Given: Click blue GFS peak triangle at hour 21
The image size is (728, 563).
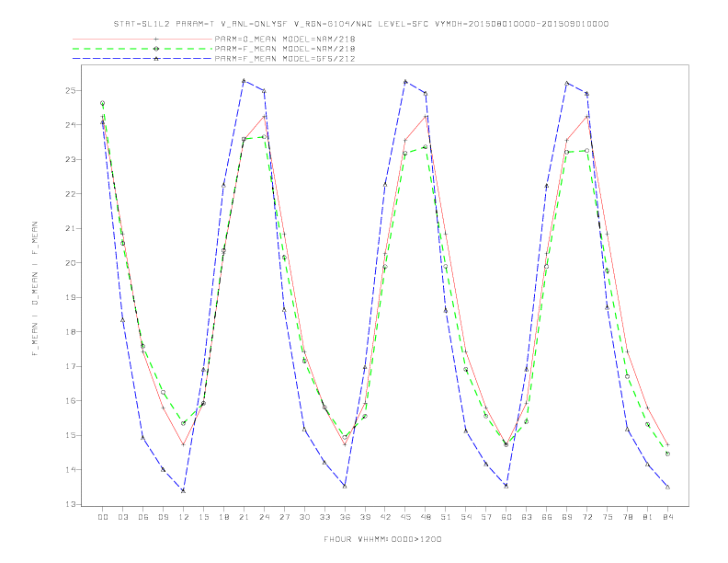Looking at the screenshot, I should tap(244, 81).
